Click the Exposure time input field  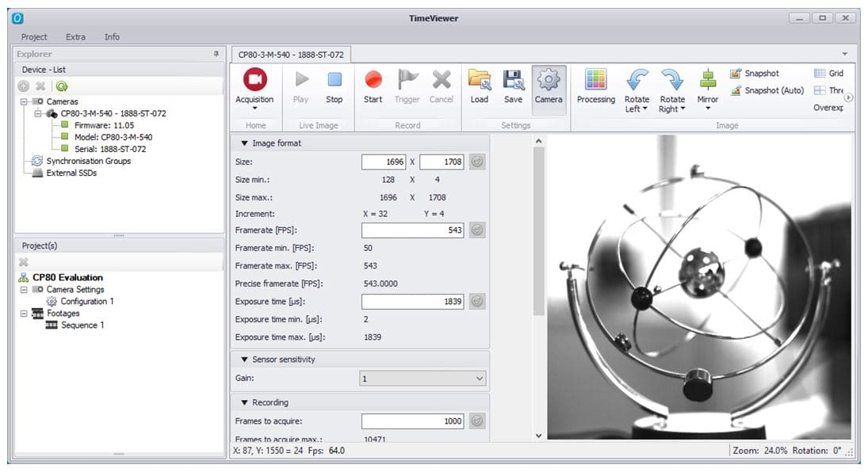(413, 301)
